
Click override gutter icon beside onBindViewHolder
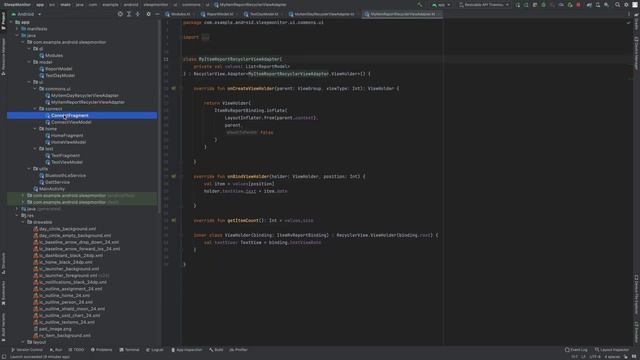[173, 176]
